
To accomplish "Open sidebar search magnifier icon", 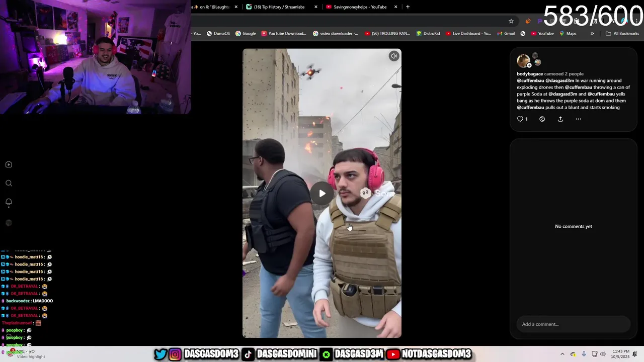I will (x=9, y=184).
